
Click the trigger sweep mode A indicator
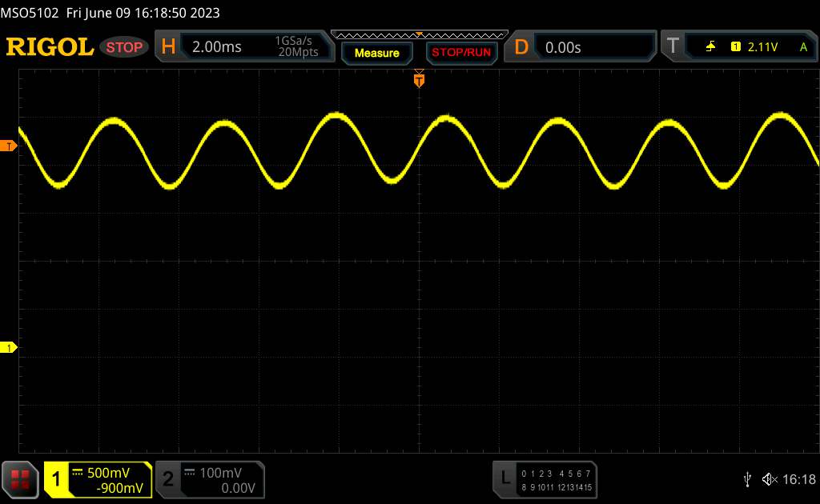[804, 47]
